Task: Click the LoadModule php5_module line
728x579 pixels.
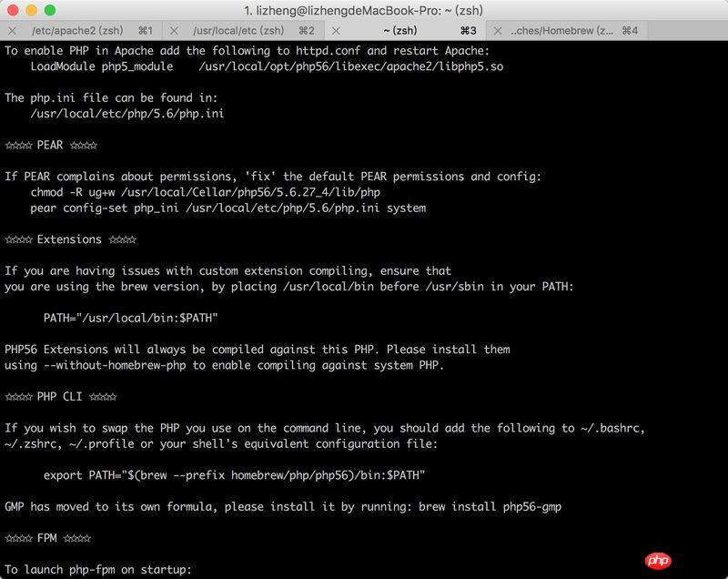Action: pyautogui.click(x=267, y=66)
